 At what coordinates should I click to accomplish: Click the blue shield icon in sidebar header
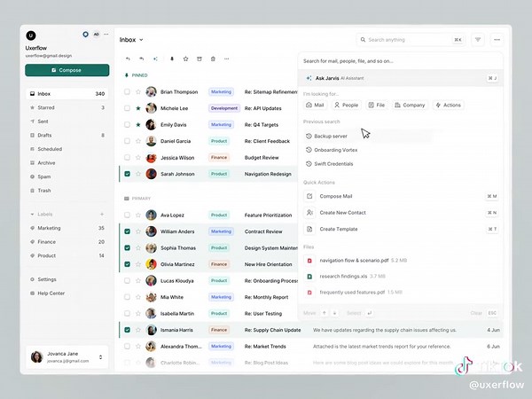pos(85,35)
